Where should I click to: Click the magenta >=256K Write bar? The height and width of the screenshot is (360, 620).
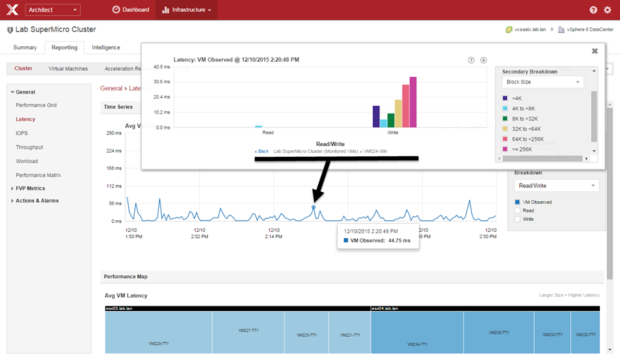[413, 102]
